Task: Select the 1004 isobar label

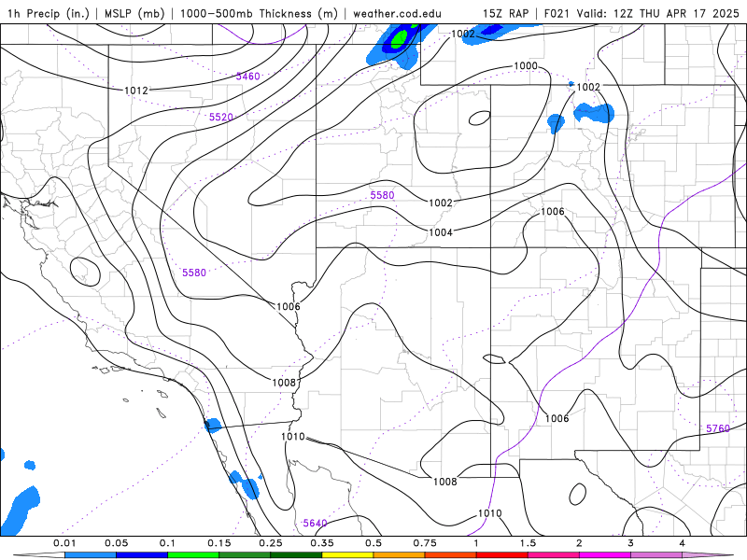Action: click(441, 231)
